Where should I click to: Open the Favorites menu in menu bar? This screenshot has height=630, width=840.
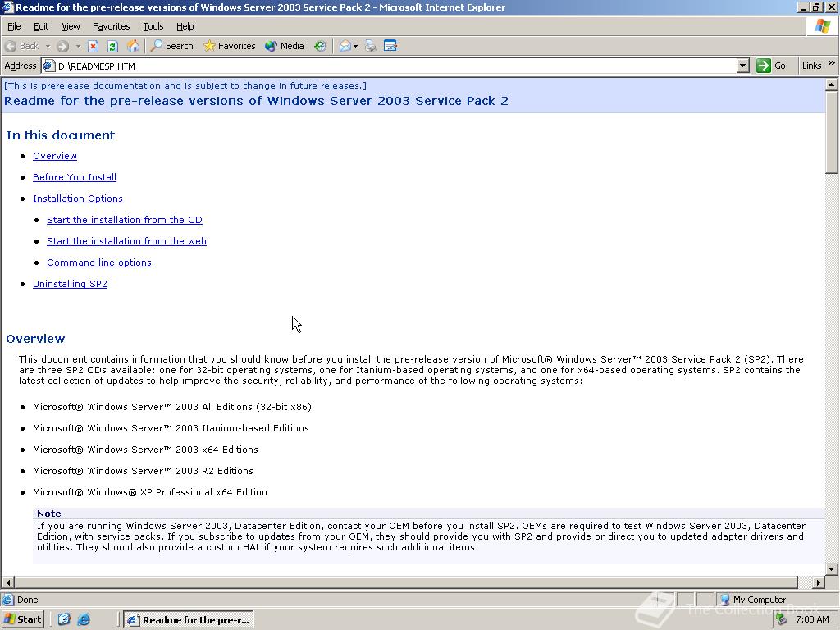pos(111,26)
